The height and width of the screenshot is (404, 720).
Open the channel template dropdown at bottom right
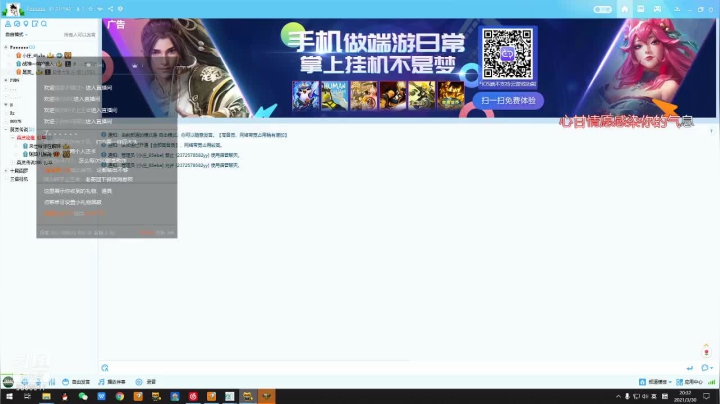coord(655,382)
